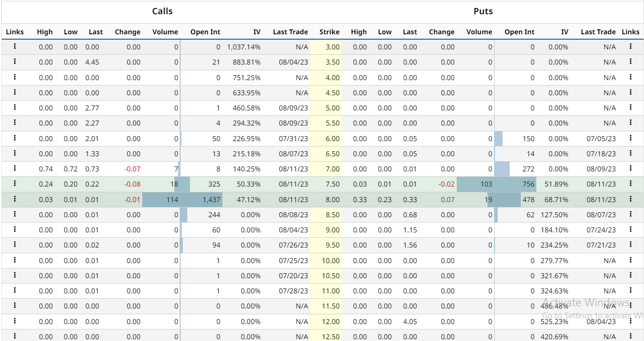Open calls links menu for 10.00 strike

point(15,260)
